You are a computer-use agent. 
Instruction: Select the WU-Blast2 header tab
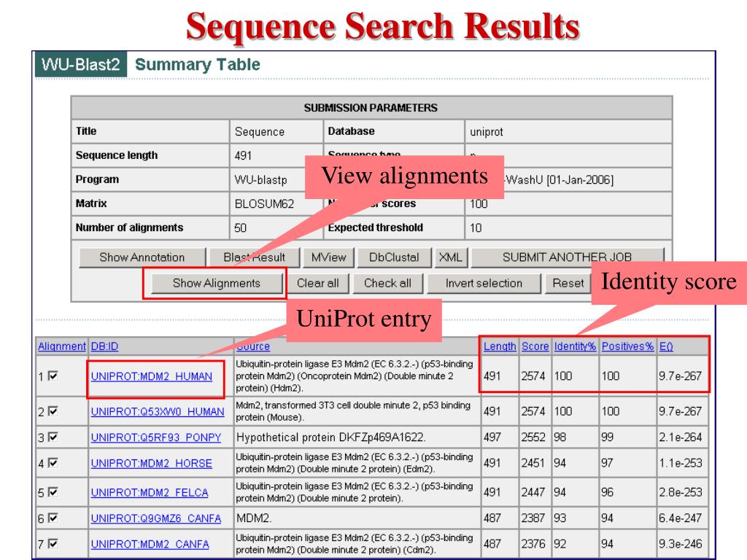pos(81,64)
